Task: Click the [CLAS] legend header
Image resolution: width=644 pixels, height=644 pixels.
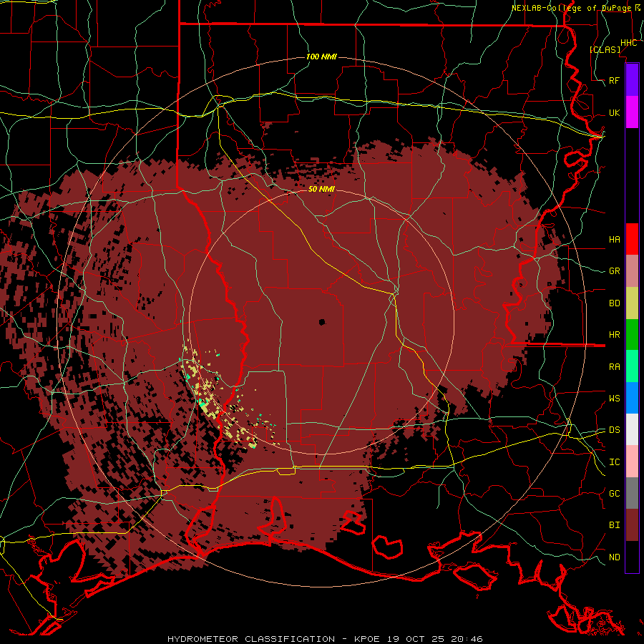Action: click(605, 49)
